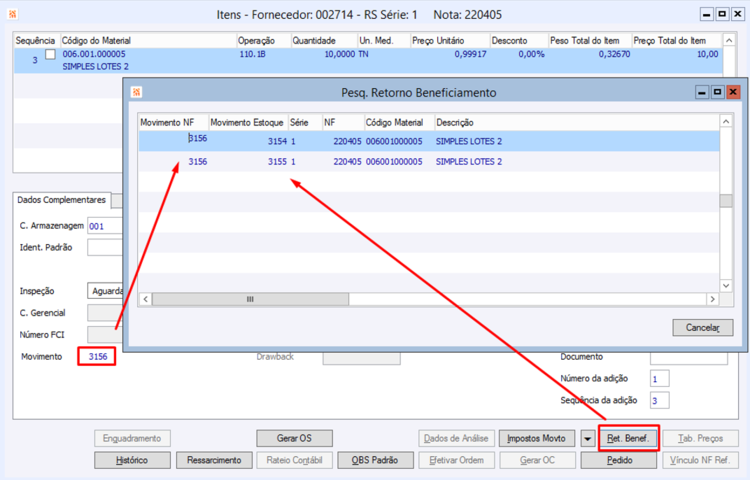The width and height of the screenshot is (750, 480).
Task: Click the dialog's vertical scrollbar down arrow
Action: (x=726, y=285)
